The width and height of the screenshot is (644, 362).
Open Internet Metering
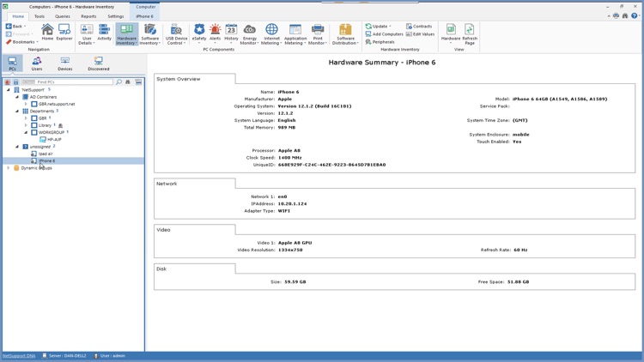pyautogui.click(x=271, y=34)
